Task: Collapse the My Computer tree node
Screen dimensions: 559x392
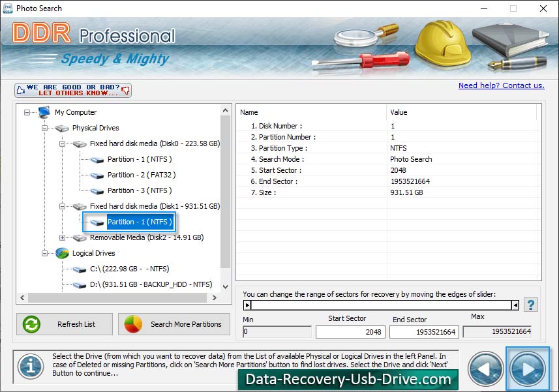Action: [x=27, y=113]
